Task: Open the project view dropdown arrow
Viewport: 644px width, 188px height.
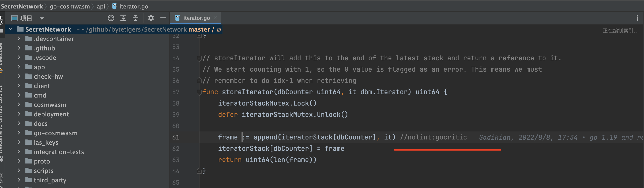Action: [42, 18]
